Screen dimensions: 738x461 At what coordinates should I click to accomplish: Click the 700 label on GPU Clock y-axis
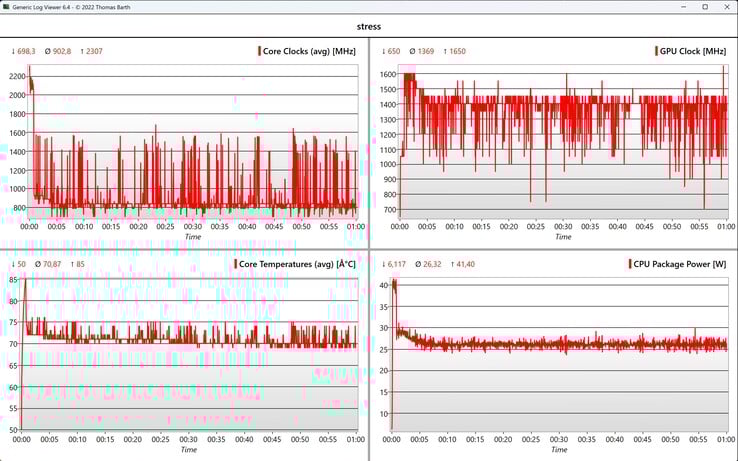tap(390, 210)
